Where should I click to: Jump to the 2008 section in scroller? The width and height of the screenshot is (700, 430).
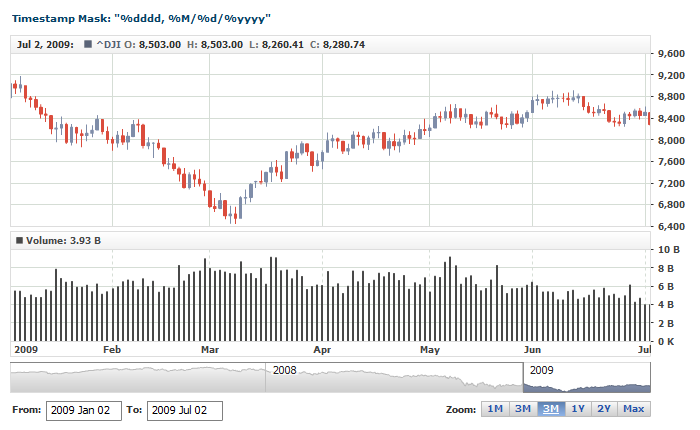(x=285, y=370)
